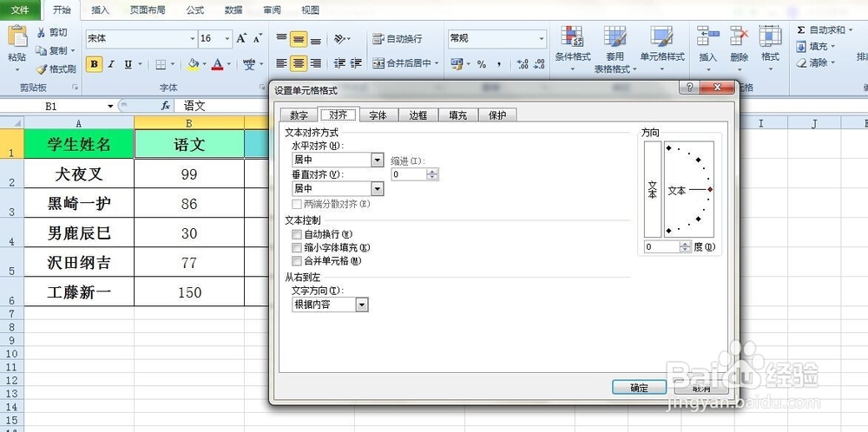The height and width of the screenshot is (432, 868).
Task: Click the degrees (度) input field
Action: point(663,246)
